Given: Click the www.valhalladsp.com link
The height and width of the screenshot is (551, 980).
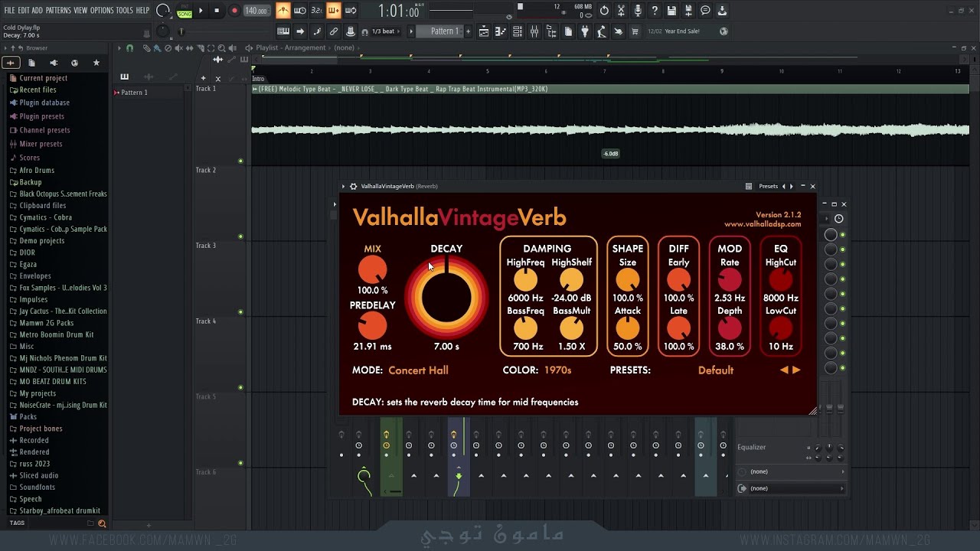Looking at the screenshot, I should pyautogui.click(x=763, y=224).
